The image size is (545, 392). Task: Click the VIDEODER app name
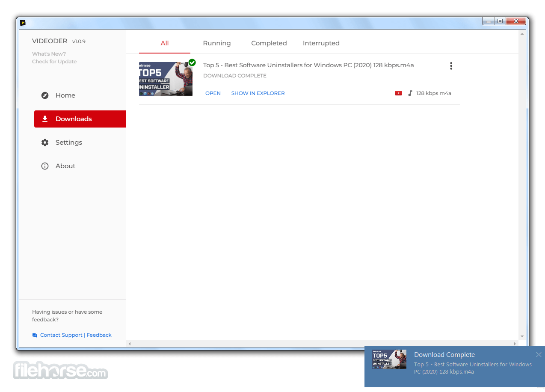pyautogui.click(x=50, y=41)
